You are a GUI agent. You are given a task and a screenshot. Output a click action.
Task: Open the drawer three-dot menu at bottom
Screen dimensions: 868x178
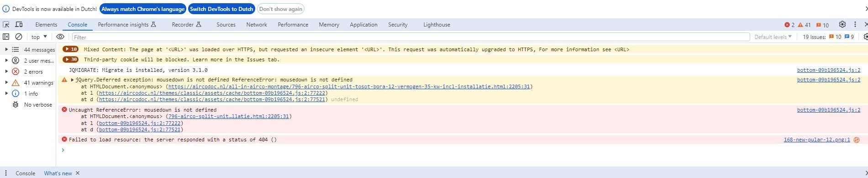coord(6,173)
